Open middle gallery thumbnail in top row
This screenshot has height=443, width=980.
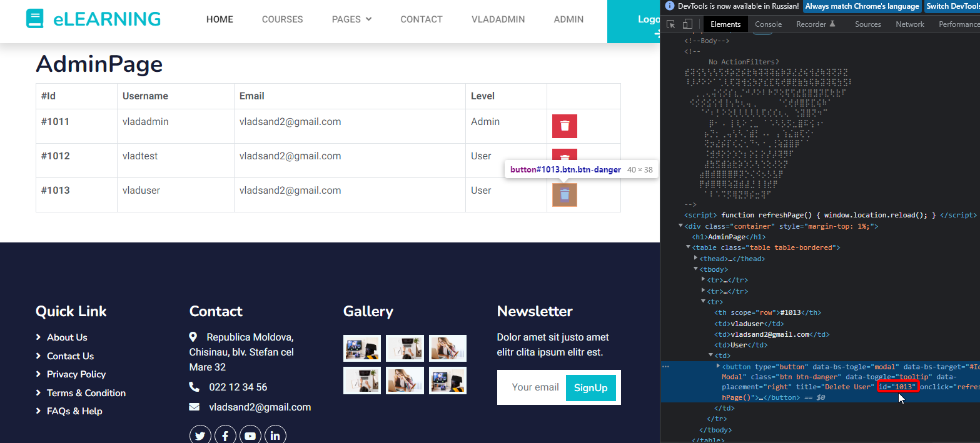[x=405, y=348]
